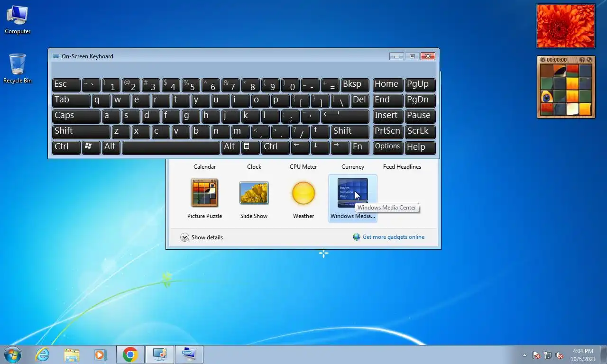Viewport: 607px width, 364px height.
Task: Click the context menu key on keyboard
Action: click(x=250, y=147)
